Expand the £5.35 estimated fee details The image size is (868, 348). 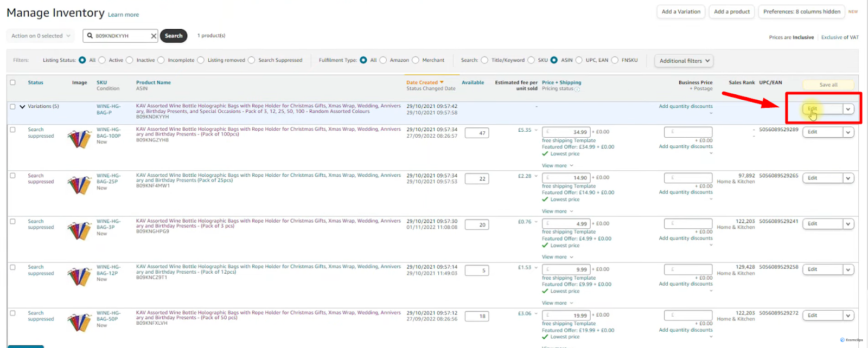pos(536,130)
